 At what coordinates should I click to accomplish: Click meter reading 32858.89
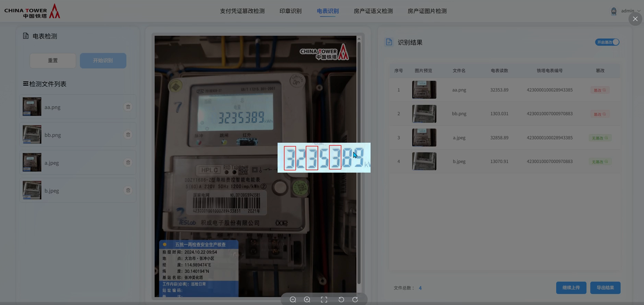[x=499, y=138]
